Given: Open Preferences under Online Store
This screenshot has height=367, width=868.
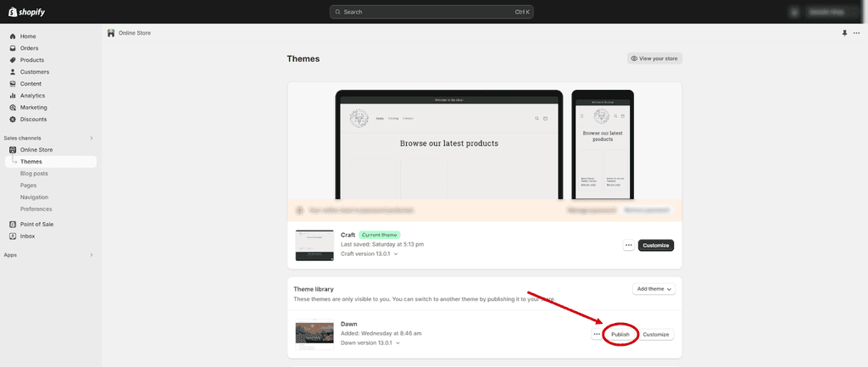Looking at the screenshot, I should [x=36, y=209].
